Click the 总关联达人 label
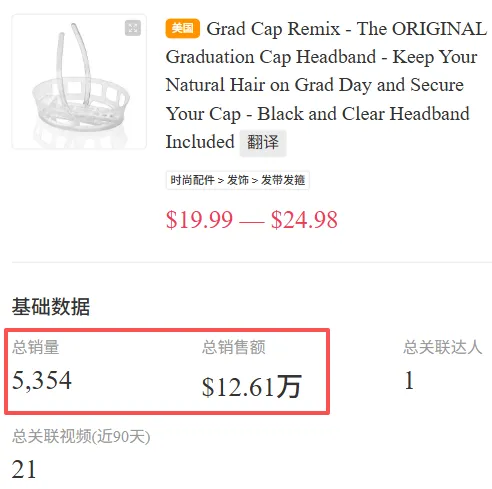 (443, 347)
